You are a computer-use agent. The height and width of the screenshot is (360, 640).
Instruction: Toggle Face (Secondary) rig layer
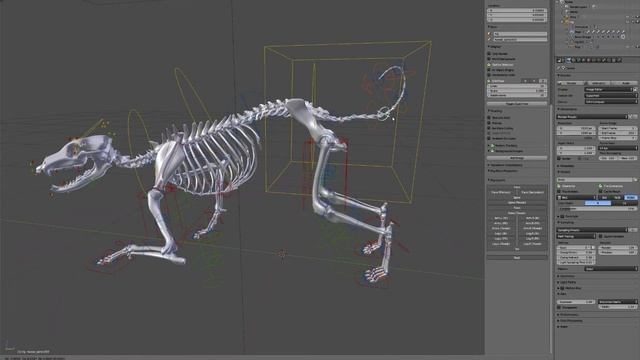click(532, 192)
